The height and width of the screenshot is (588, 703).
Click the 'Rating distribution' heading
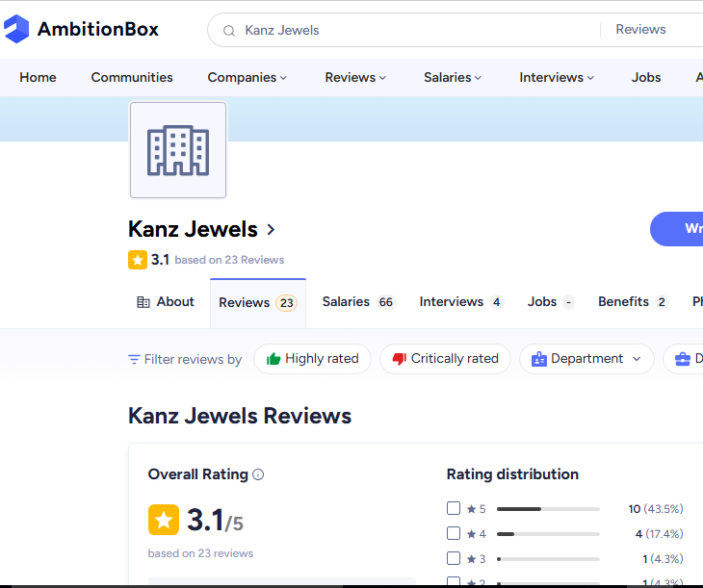tap(512, 474)
